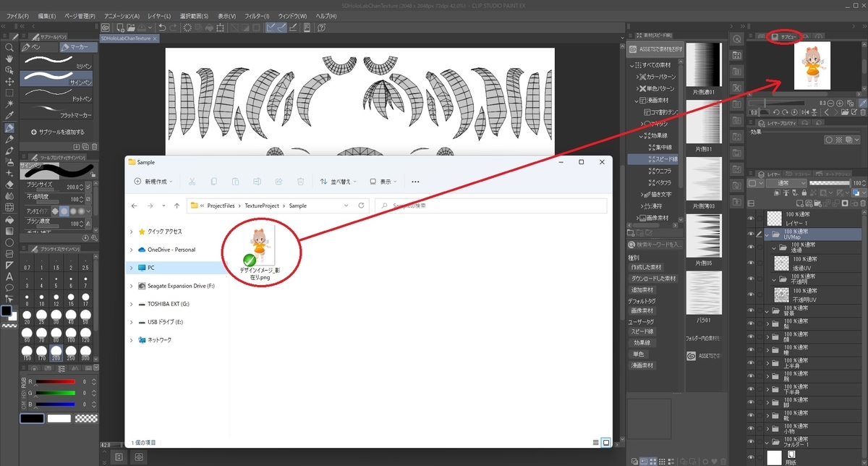Open the 並べ替え sort dropdown in Explorer
The width and height of the screenshot is (868, 466).
point(339,182)
